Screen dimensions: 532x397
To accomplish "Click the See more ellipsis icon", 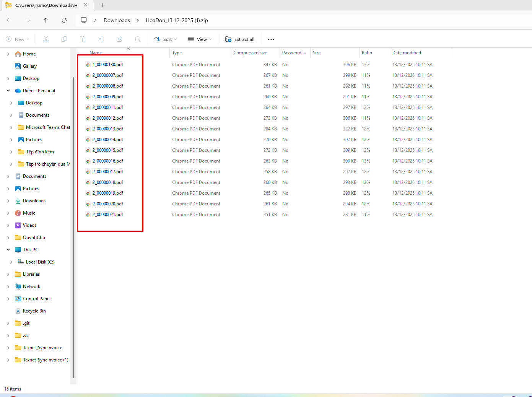I will tap(271, 39).
